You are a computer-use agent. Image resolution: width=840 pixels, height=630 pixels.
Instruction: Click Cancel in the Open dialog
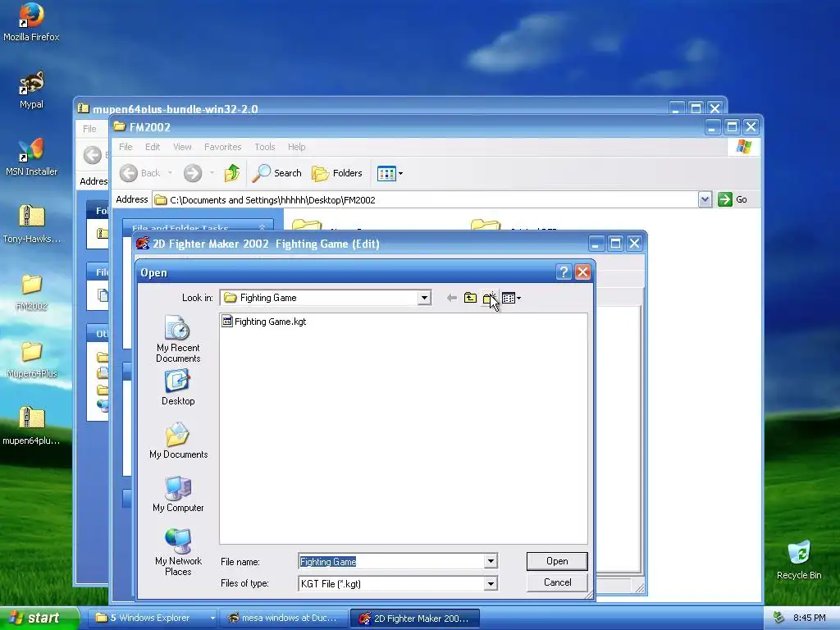click(557, 582)
